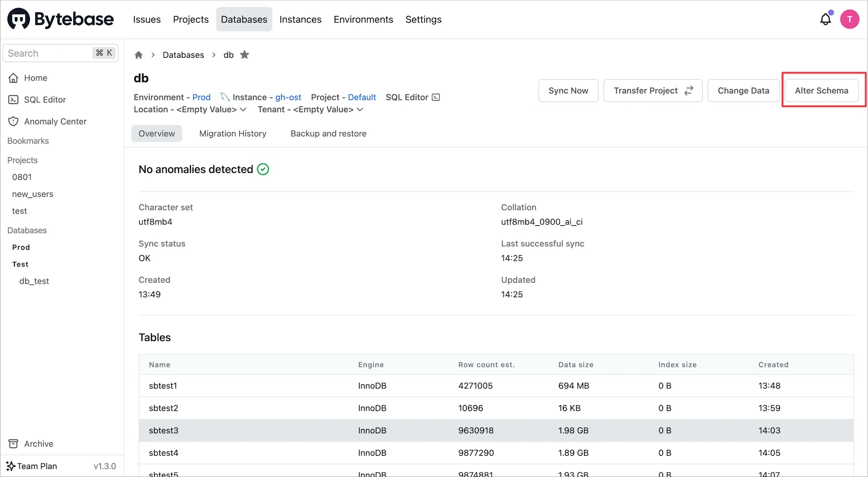Click the Databases breadcrumb link

tap(183, 55)
